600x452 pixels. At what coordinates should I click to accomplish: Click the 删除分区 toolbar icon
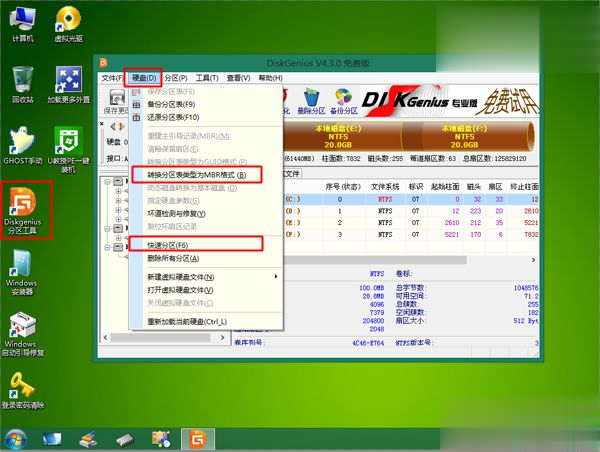[311, 101]
